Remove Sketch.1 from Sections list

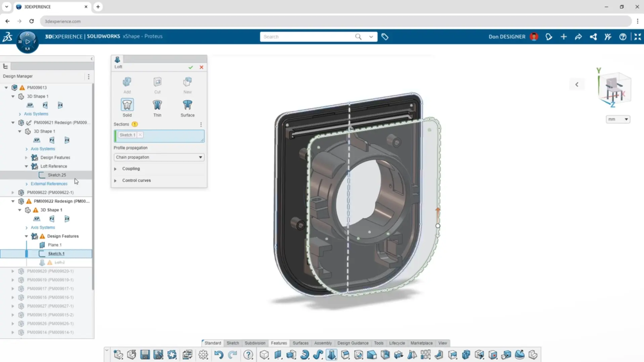pos(140,135)
